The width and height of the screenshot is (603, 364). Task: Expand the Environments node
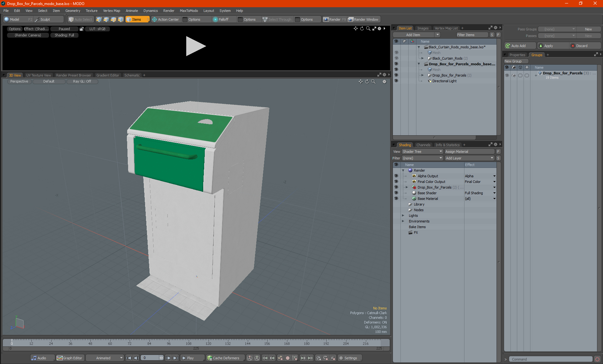click(x=403, y=221)
